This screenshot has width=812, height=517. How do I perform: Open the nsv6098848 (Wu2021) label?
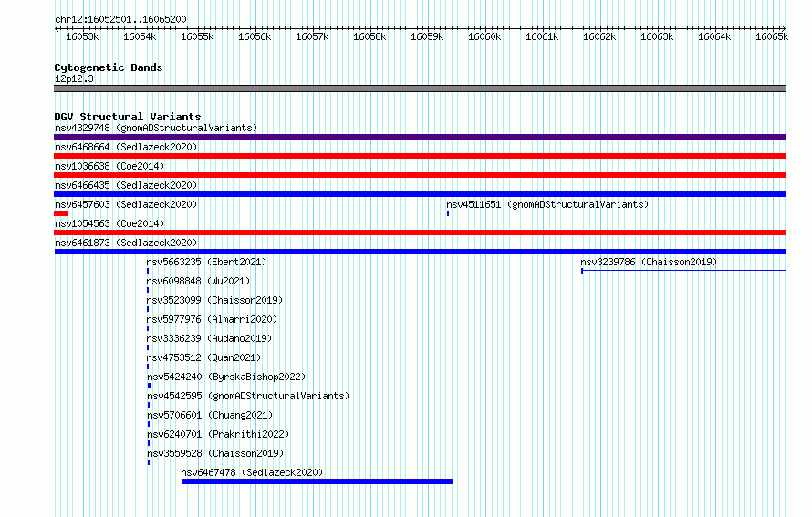pyautogui.click(x=198, y=281)
